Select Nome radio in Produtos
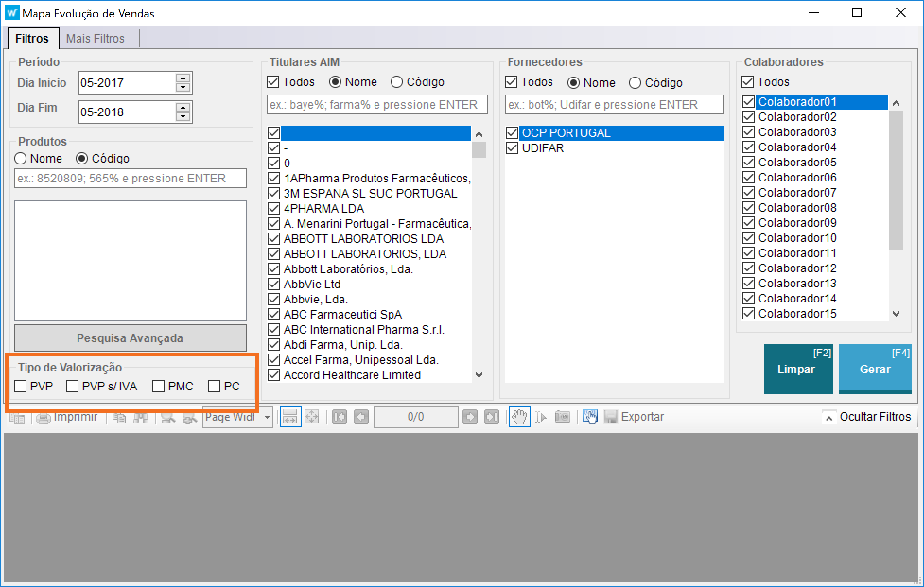924x587 pixels. tap(20, 158)
